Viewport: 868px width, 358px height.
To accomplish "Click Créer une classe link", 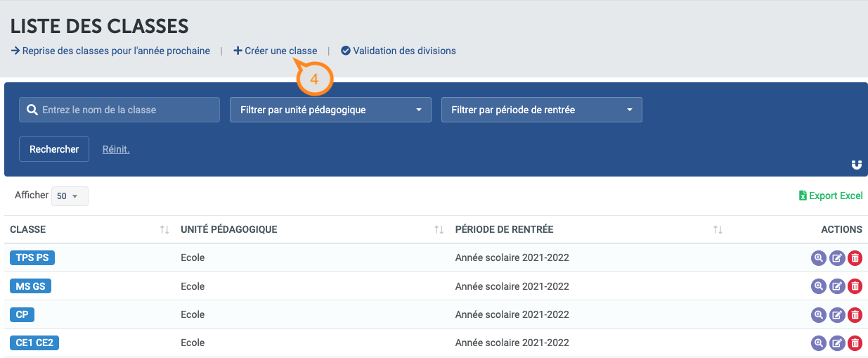I will 276,51.
